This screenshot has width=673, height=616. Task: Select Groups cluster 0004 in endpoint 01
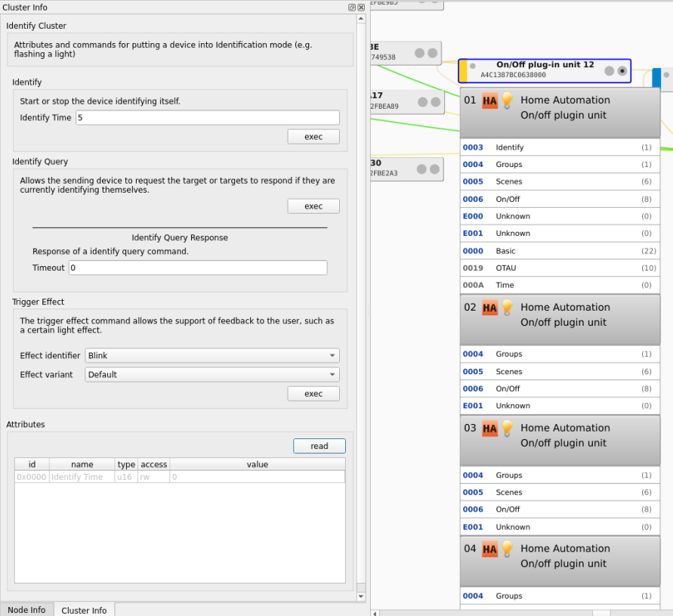click(x=560, y=165)
